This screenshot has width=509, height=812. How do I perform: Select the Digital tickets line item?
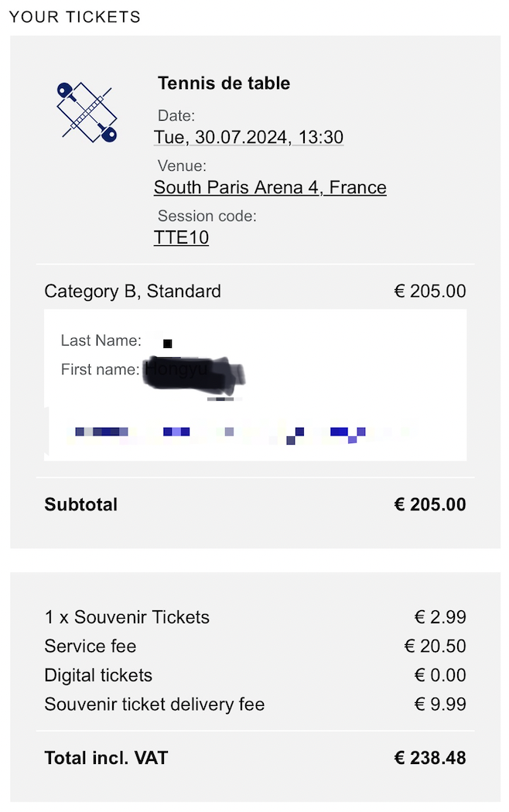coord(254,675)
